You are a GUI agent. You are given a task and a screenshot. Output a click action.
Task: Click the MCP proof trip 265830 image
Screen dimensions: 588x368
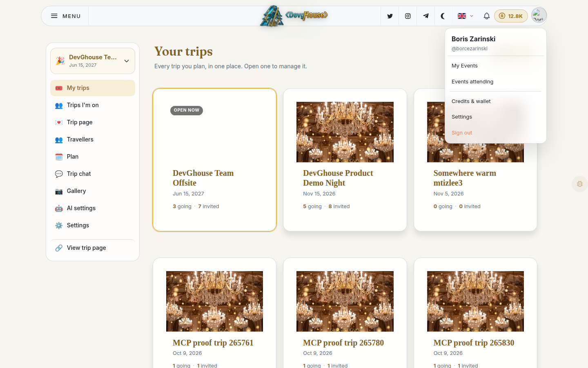(x=475, y=301)
